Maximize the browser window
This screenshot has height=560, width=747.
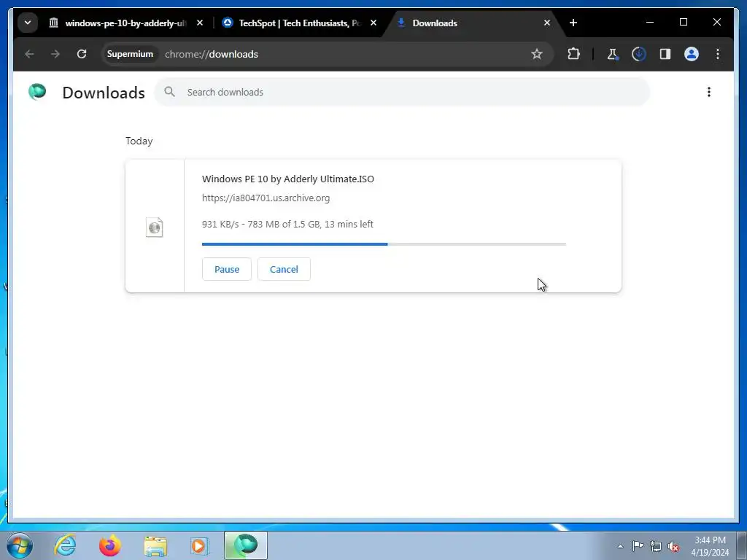tap(683, 22)
